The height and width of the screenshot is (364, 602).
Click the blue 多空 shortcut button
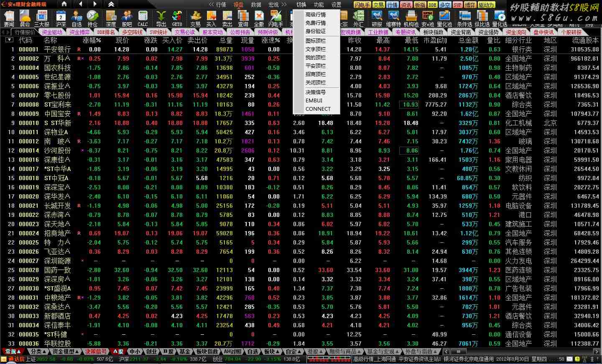point(445,5)
